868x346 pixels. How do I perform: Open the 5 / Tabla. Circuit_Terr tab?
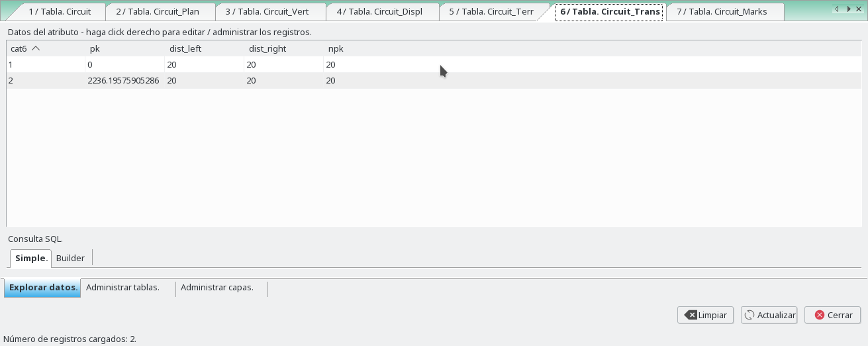coord(491,12)
